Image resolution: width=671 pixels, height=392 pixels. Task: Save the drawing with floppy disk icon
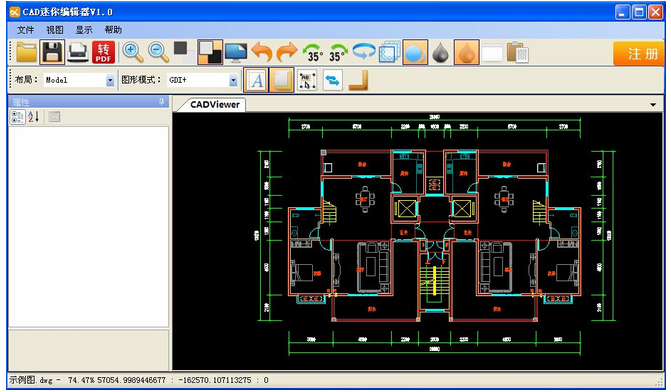click(52, 52)
